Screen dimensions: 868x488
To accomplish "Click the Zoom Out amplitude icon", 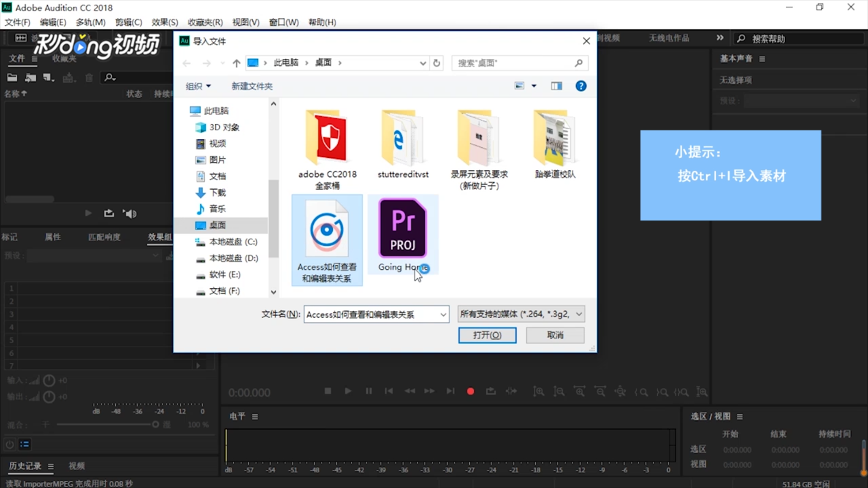I will (x=559, y=392).
